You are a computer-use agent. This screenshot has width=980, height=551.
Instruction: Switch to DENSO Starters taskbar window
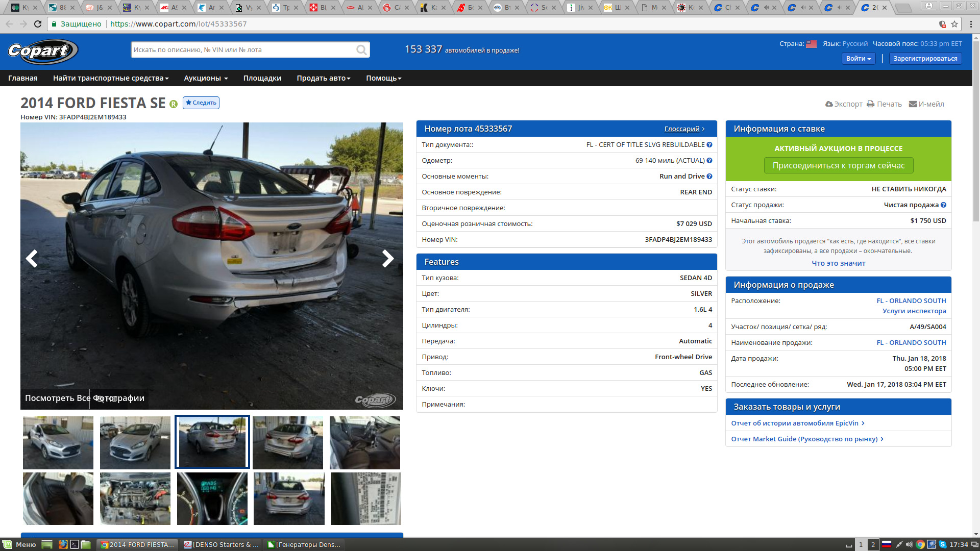click(221, 544)
